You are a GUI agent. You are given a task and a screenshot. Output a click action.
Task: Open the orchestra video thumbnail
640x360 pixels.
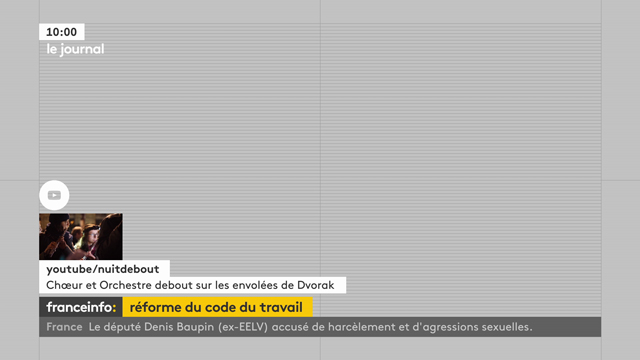pos(81,236)
